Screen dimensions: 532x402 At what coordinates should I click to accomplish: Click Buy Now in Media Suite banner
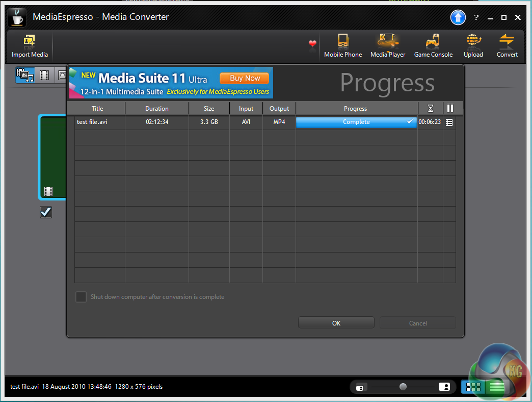(x=245, y=78)
